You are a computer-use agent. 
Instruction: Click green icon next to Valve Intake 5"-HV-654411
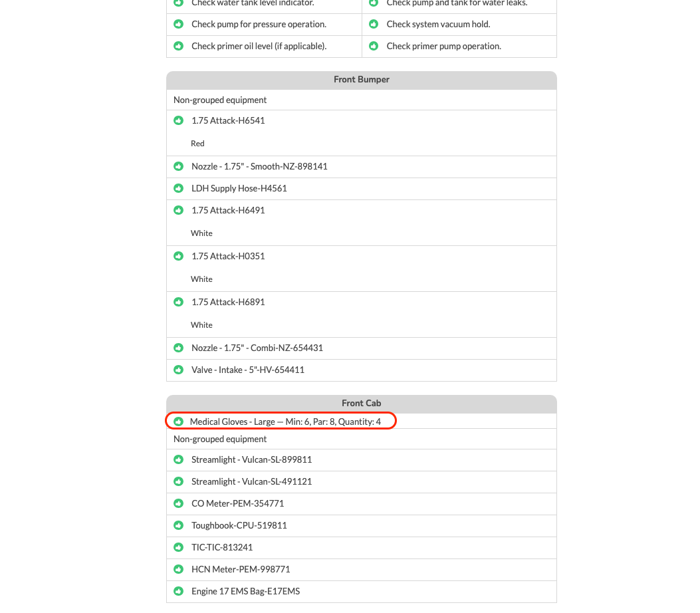(x=179, y=370)
